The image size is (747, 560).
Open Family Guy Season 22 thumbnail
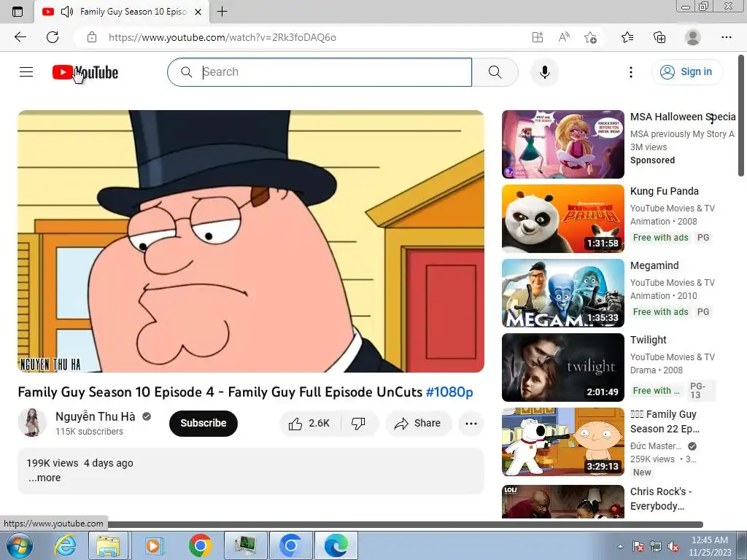pos(563,441)
